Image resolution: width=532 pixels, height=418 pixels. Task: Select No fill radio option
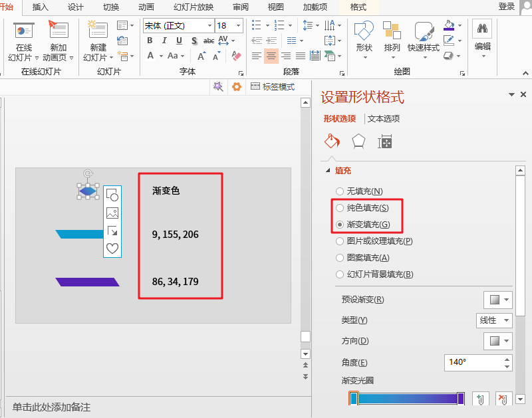(x=340, y=191)
